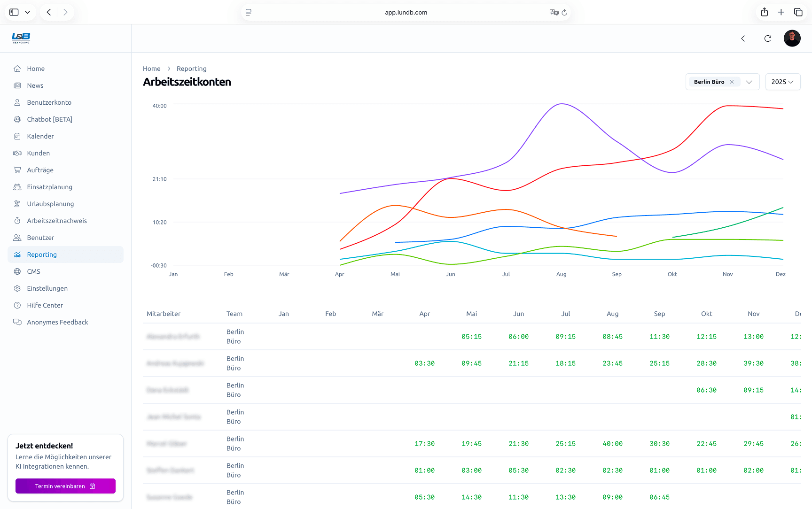812x509 pixels.
Task: Click the Mitarbeiter column header
Action: [164, 314]
